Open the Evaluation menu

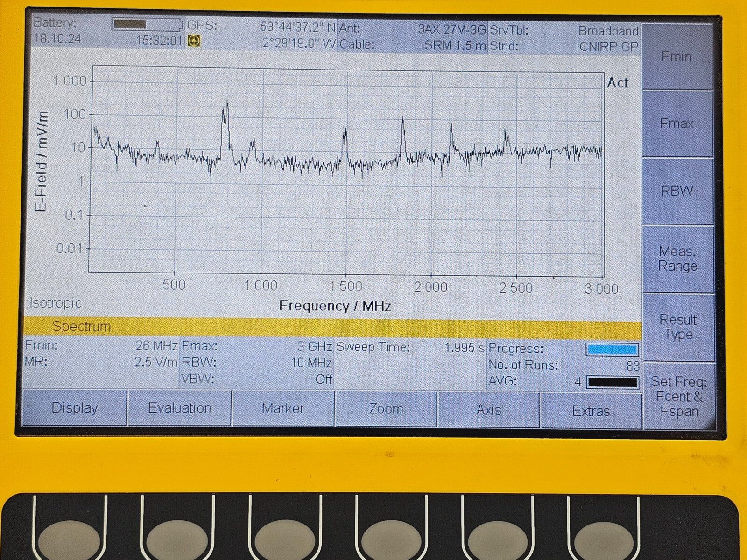[180, 408]
